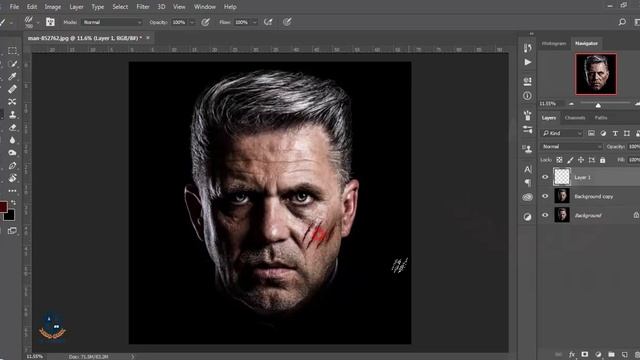Open the History panel icon
Image resolution: width=640 pixels, height=360 pixels.
pyautogui.click(x=527, y=48)
